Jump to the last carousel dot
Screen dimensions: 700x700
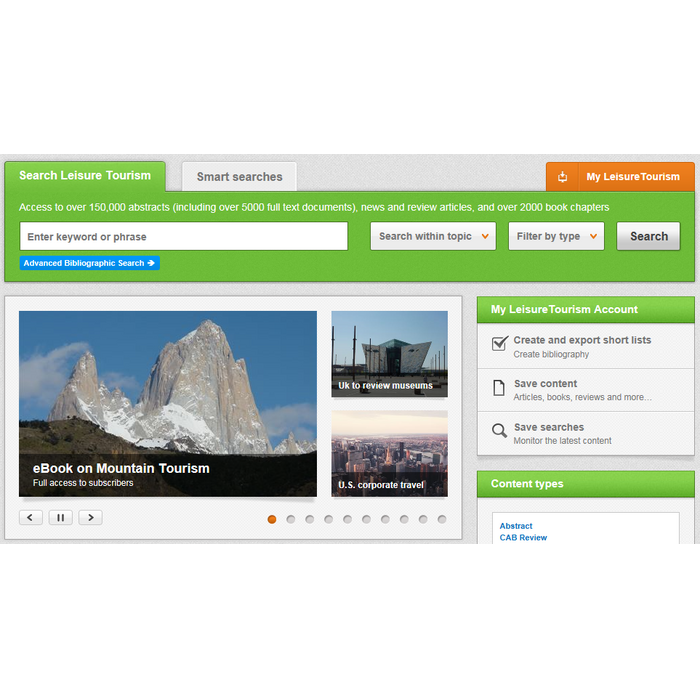tap(442, 519)
